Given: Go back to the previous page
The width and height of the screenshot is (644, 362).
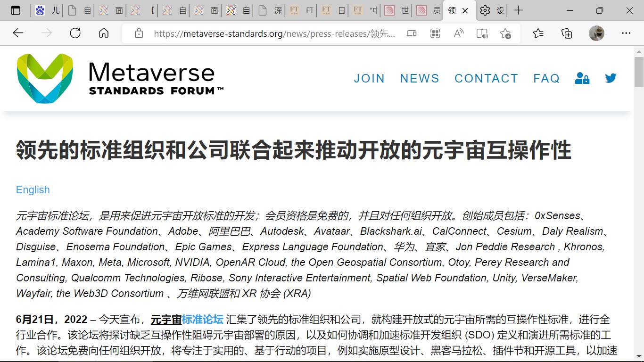Looking at the screenshot, I should tap(18, 33).
